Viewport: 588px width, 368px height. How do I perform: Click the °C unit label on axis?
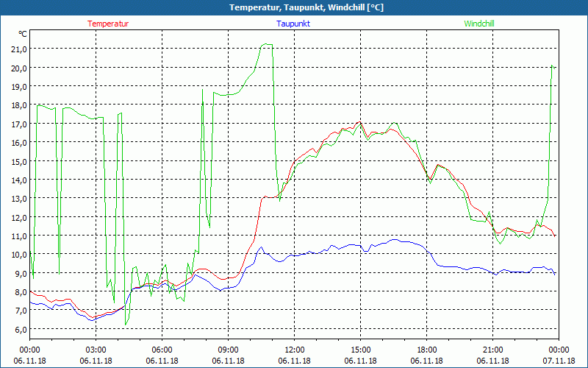[x=23, y=34]
